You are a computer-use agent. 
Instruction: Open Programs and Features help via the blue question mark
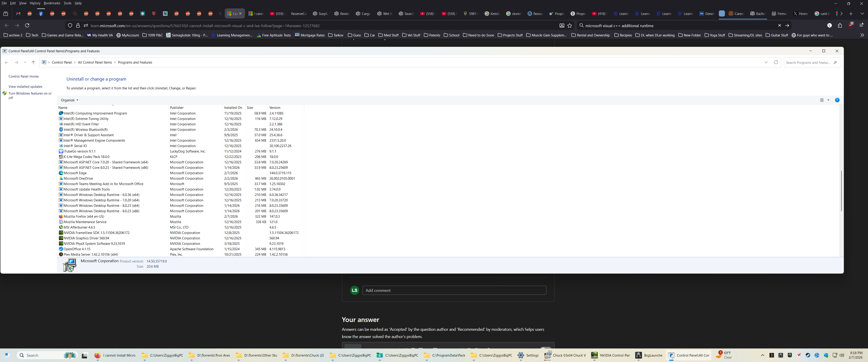[837, 100]
